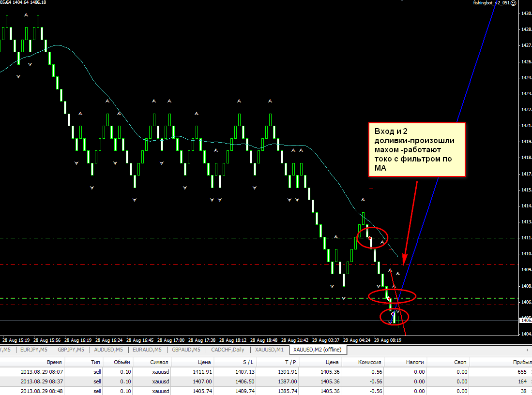
Task: Click the take profit value 1391.91
Action: click(x=287, y=372)
